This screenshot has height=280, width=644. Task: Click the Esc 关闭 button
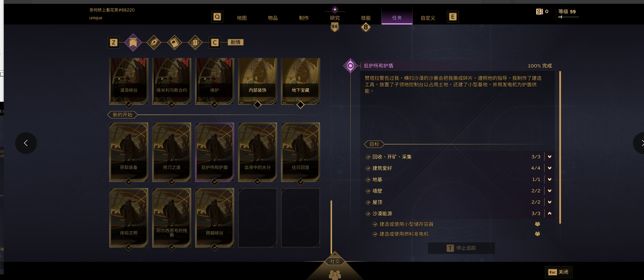(x=558, y=272)
